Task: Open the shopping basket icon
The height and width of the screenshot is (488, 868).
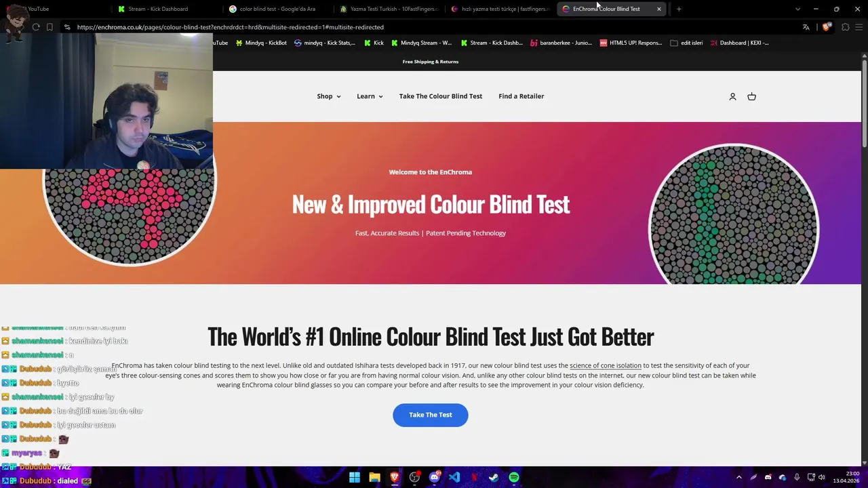Action: click(x=751, y=97)
